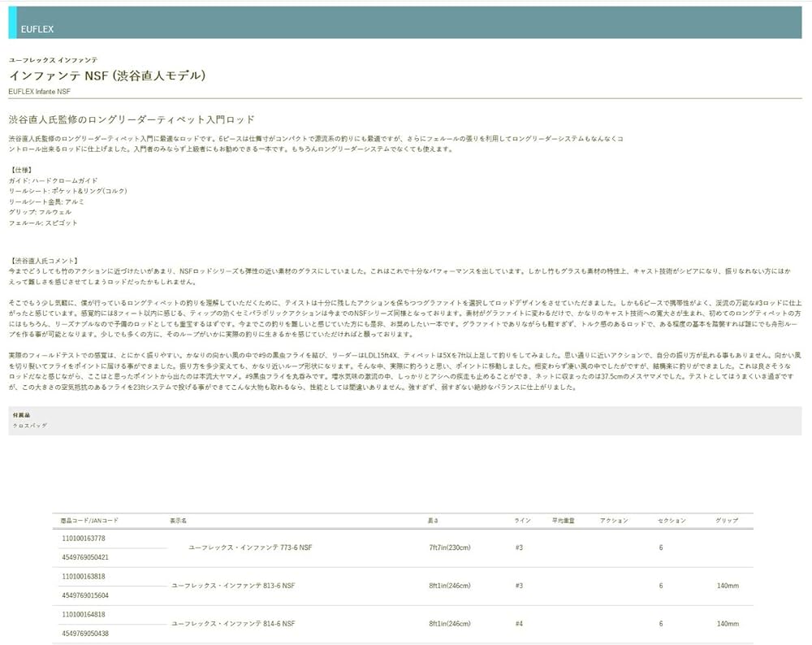Open the ユーフレックス・インファンテ 814-6 NSF product link
Viewport: 812px width, 645px height.
(x=235, y=624)
